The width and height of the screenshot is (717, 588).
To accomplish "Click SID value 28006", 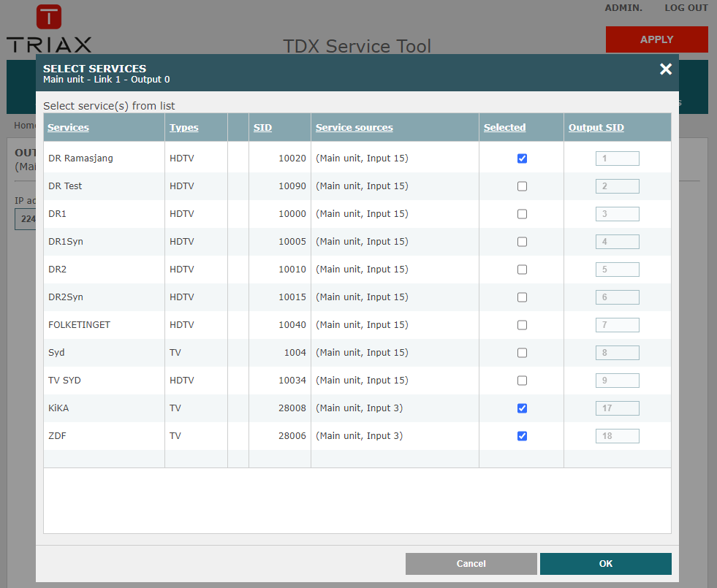I will coord(292,436).
